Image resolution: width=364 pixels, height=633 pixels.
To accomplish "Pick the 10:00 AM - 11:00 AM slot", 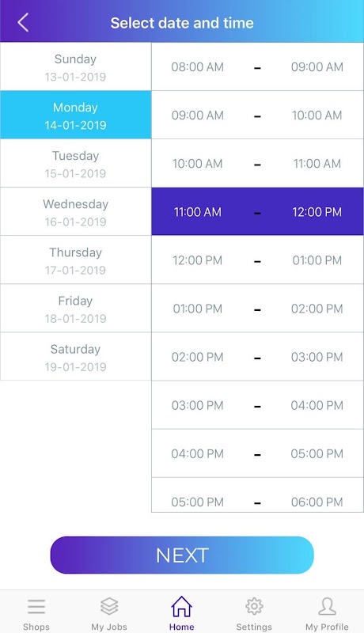I will tap(257, 164).
